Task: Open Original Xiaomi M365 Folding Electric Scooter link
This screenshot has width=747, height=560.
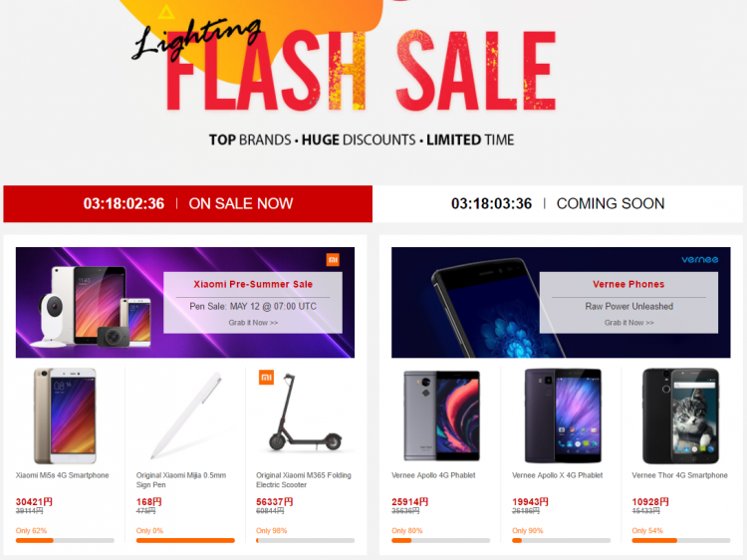Action: point(304,480)
